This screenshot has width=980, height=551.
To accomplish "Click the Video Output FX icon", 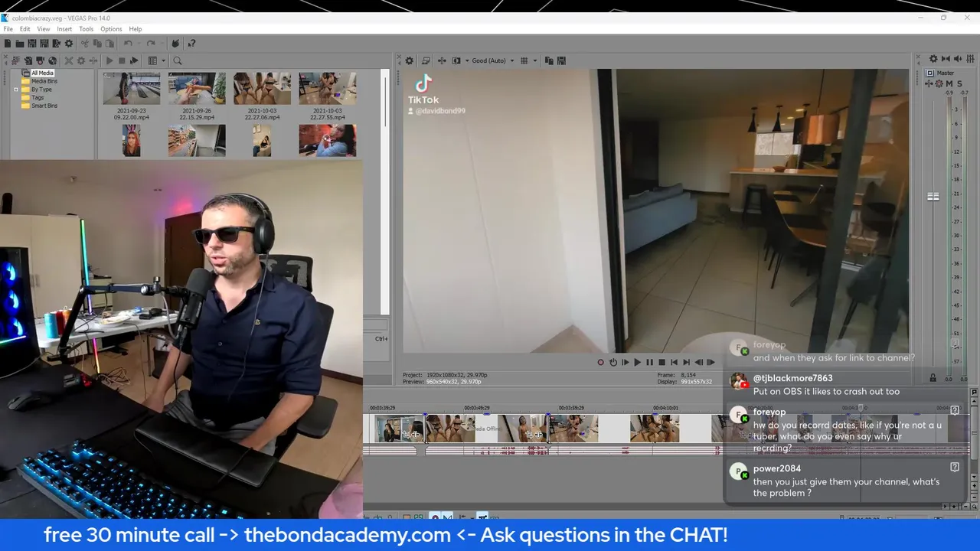I will [442, 60].
